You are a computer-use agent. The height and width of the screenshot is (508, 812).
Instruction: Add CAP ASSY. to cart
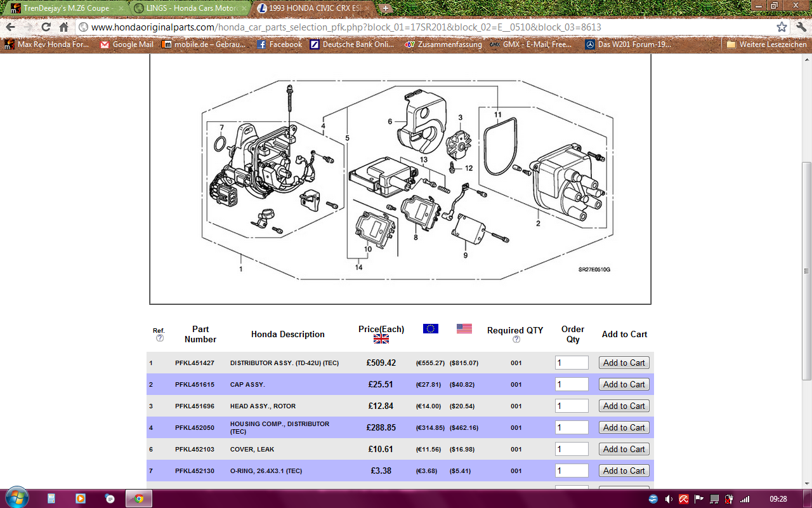tap(624, 384)
